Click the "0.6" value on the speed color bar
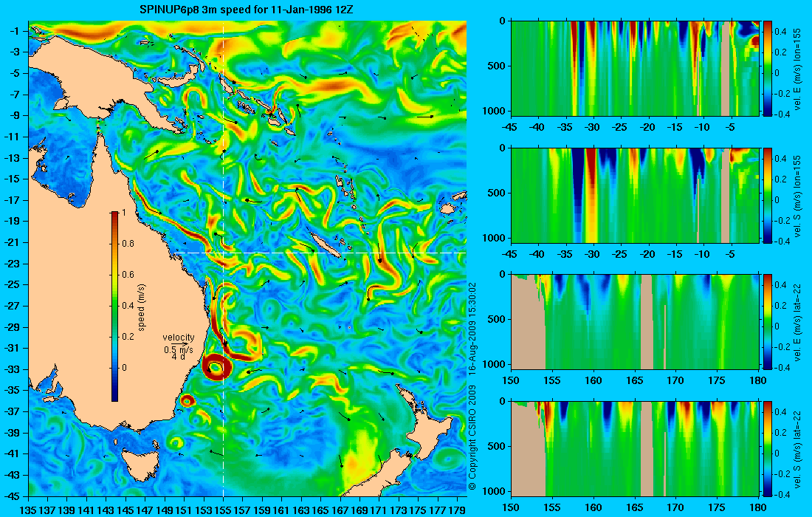Screen dimensions: 812x517 pos(128,275)
